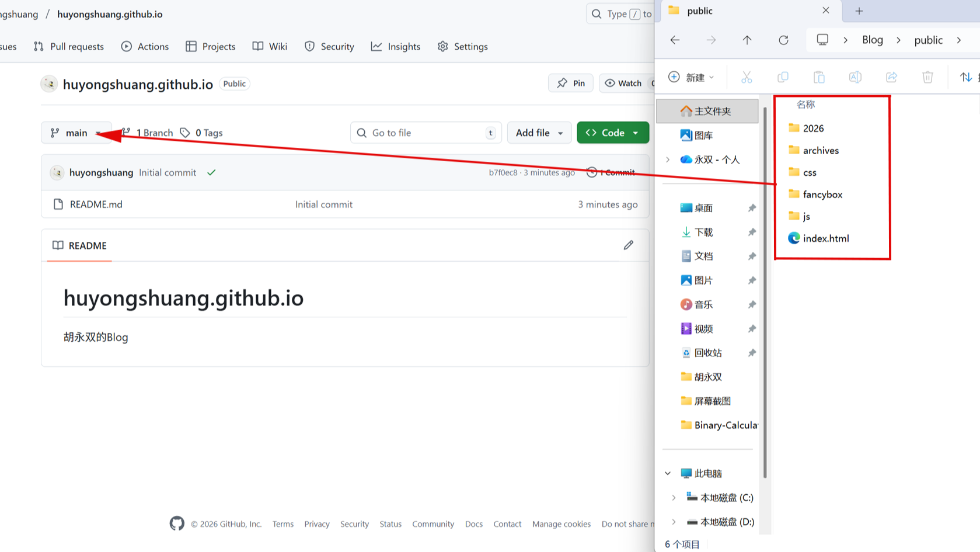Open the Actions repository tab
This screenshot has height=552, width=980.
coord(145,47)
